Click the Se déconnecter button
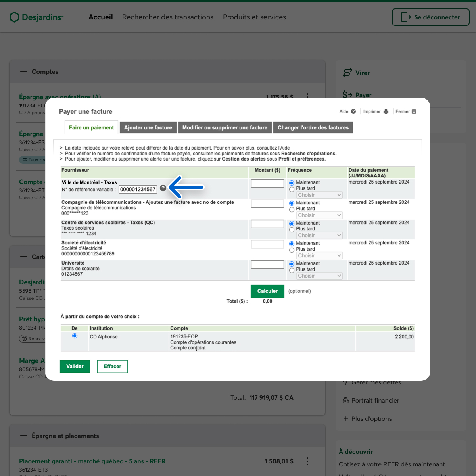This screenshot has width=476, height=476. [x=430, y=17]
